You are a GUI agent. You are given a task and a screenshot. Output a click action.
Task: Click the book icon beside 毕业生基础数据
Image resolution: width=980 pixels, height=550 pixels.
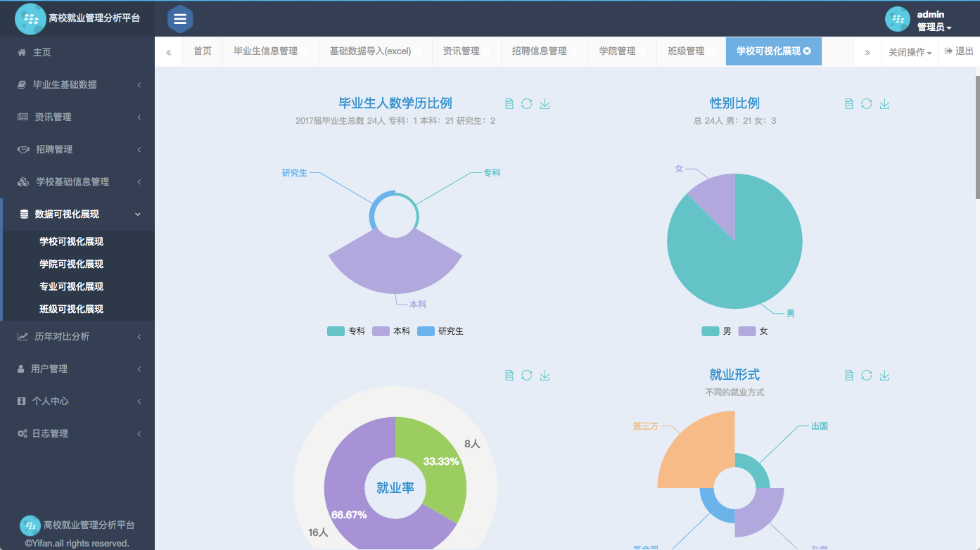pyautogui.click(x=22, y=84)
